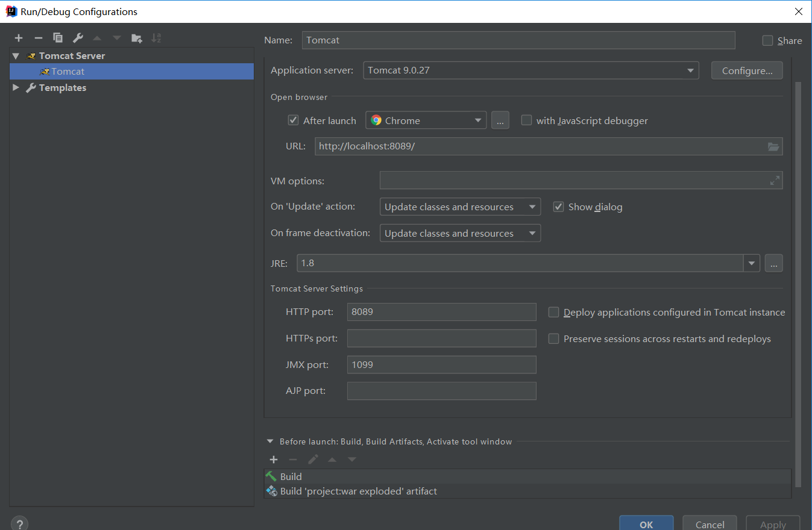
Task: Collapse the Before launch section
Action: coord(270,441)
